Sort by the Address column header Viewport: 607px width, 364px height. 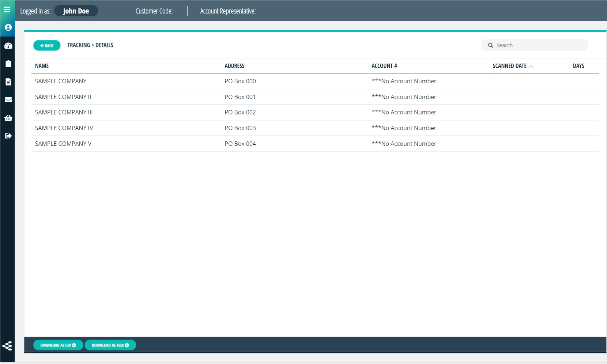coord(234,66)
